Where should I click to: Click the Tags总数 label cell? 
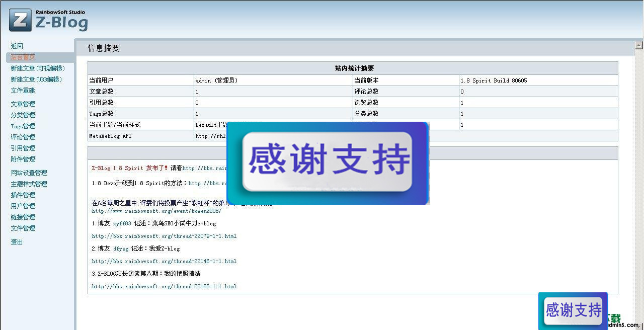[141, 114]
